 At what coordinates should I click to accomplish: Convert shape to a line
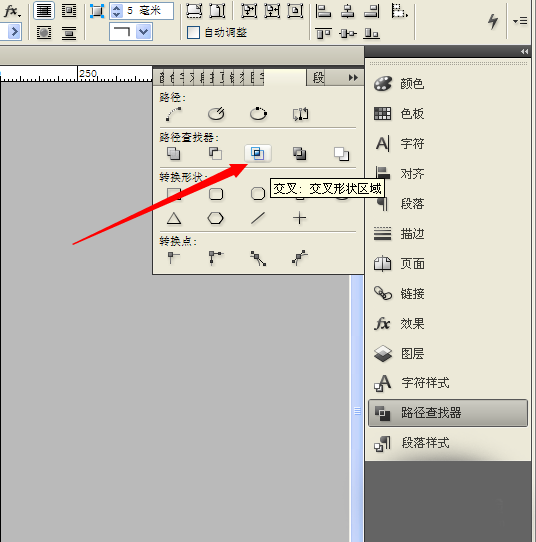point(258,218)
